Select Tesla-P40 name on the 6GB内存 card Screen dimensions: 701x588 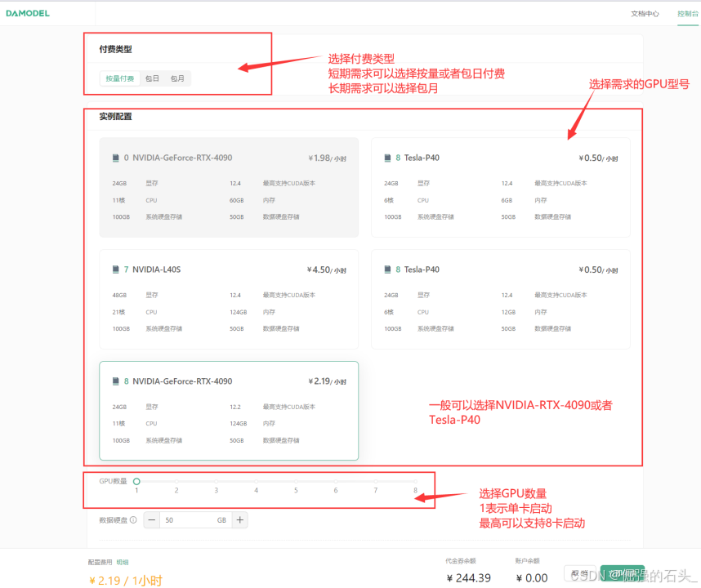[422, 158]
